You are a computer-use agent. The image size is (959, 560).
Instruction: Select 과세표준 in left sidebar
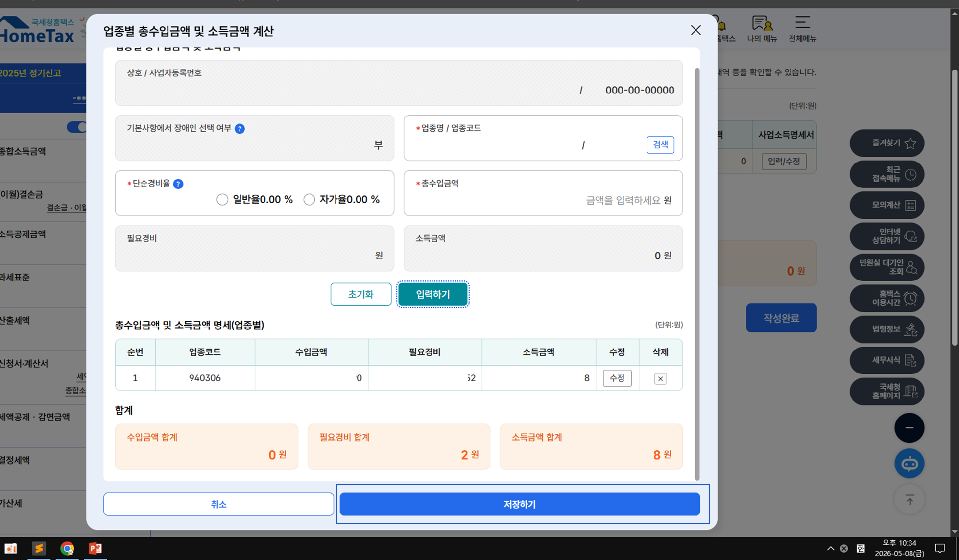[15, 278]
